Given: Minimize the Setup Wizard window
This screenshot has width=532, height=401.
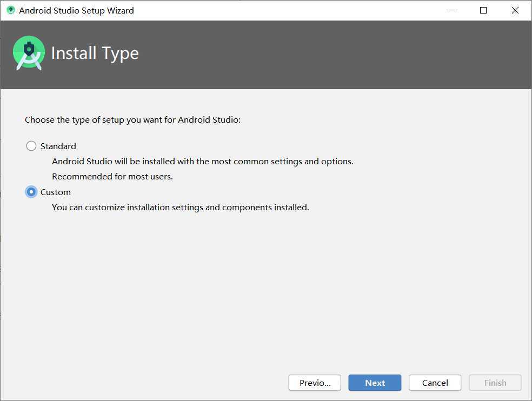Looking at the screenshot, I should click(452, 10).
